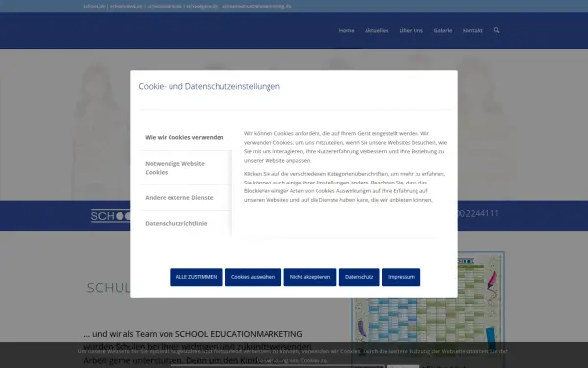
Task: Switch to 'Andere externe Dienste' tab
Action: 185,198
